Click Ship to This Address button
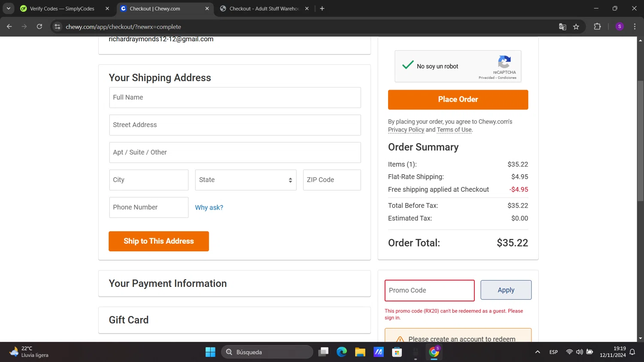 [159, 241]
